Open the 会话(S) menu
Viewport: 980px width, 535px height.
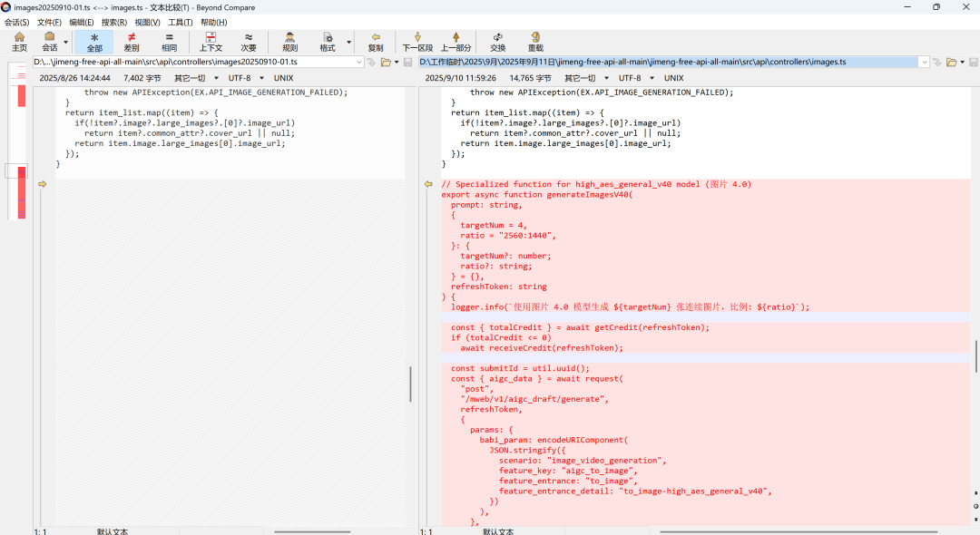pos(16,22)
